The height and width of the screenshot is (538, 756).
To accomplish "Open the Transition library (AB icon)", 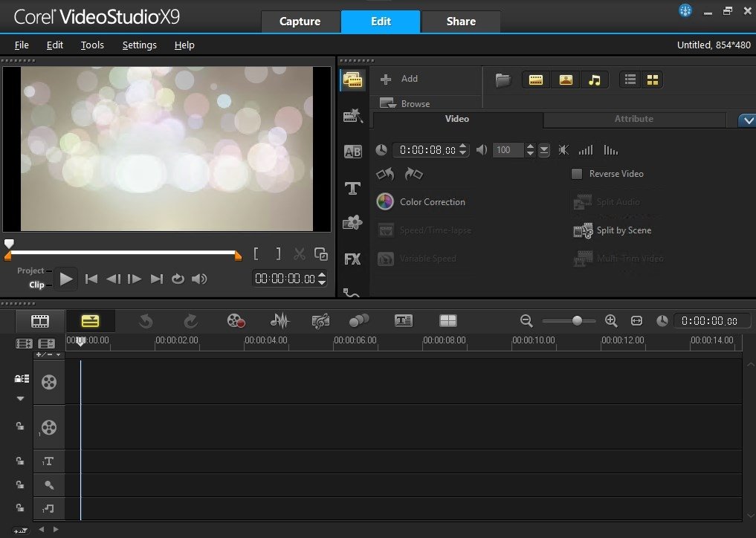I will tap(352, 152).
